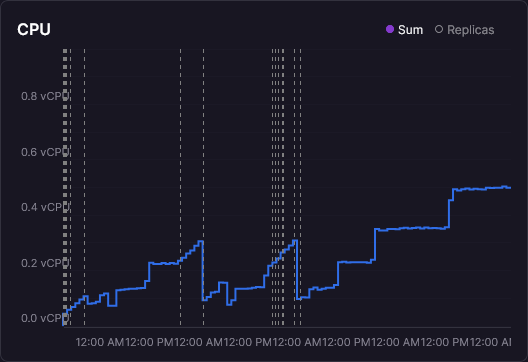
Task: Click the 0.4 vCPU axis label
Action: (45, 207)
